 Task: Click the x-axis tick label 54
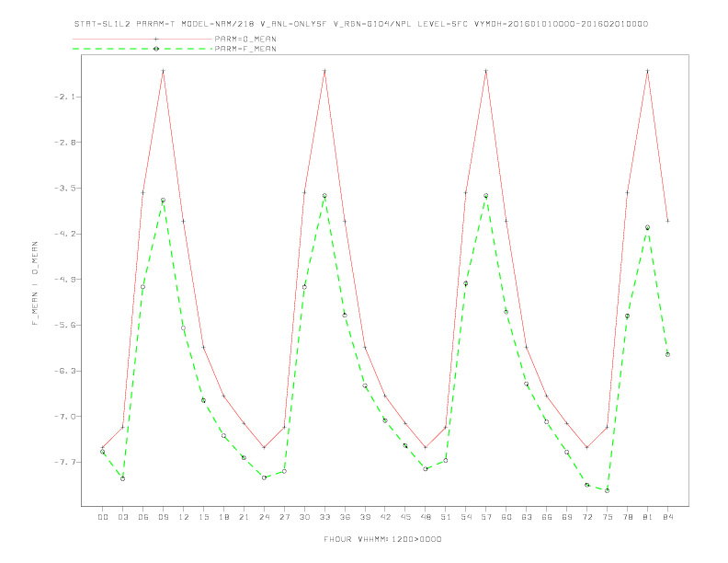pyautogui.click(x=466, y=517)
